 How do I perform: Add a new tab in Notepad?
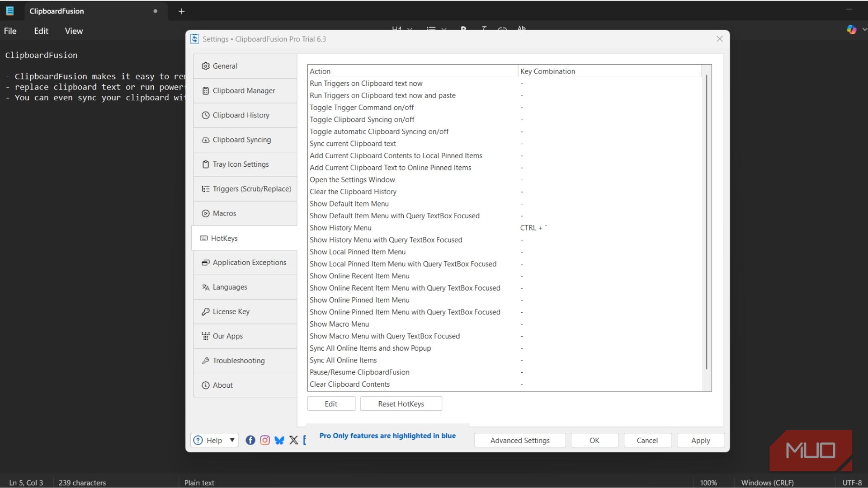(181, 11)
